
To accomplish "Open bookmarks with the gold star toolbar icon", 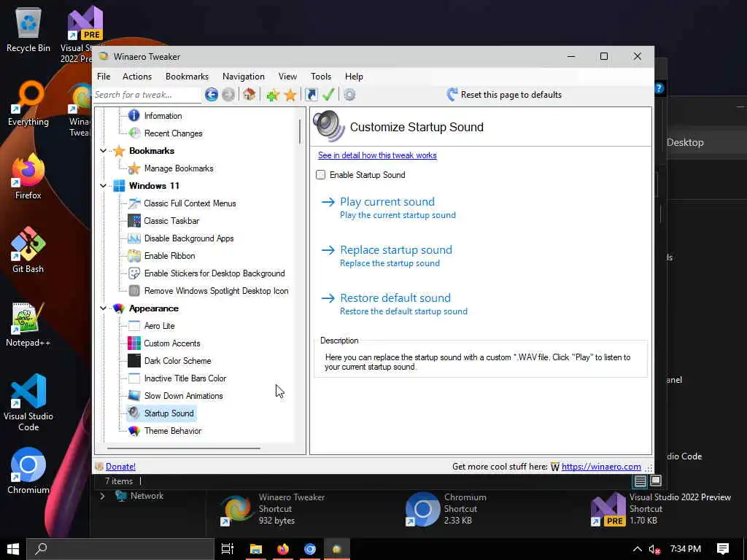I will (290, 95).
